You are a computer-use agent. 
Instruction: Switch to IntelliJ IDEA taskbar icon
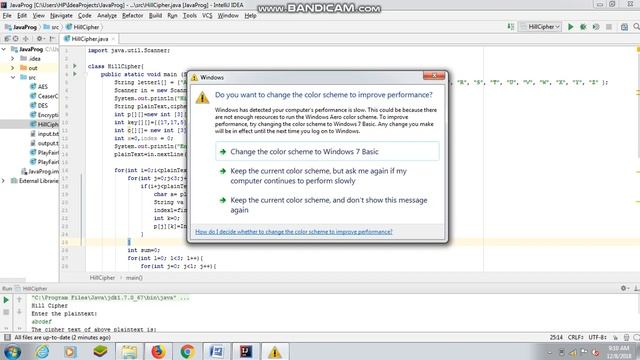(x=246, y=351)
